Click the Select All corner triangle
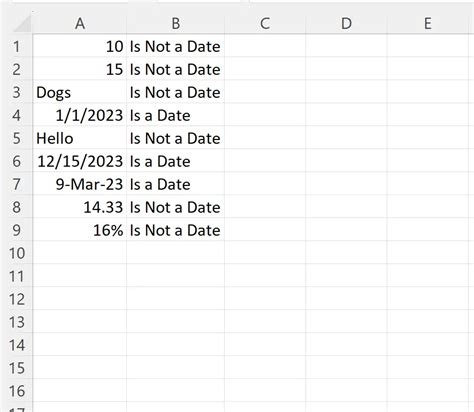 pos(22,24)
